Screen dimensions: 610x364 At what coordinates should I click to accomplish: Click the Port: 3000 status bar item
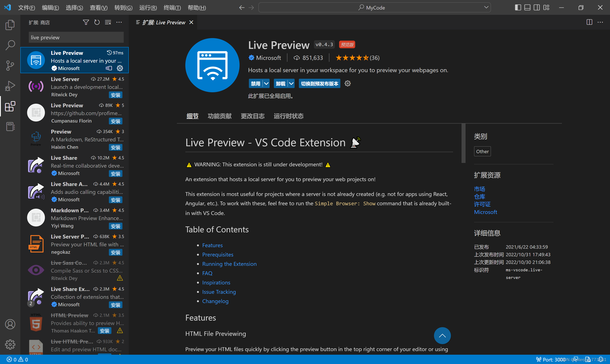pos(551,360)
